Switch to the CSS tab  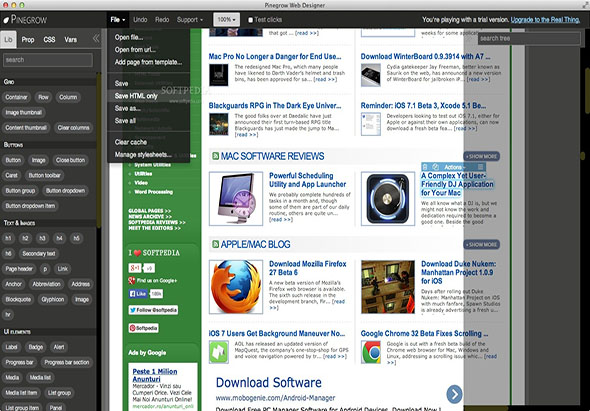click(49, 39)
